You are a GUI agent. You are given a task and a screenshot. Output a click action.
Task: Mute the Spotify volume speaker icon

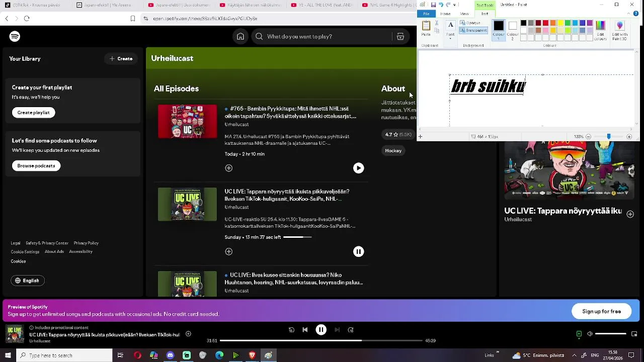(x=590, y=334)
